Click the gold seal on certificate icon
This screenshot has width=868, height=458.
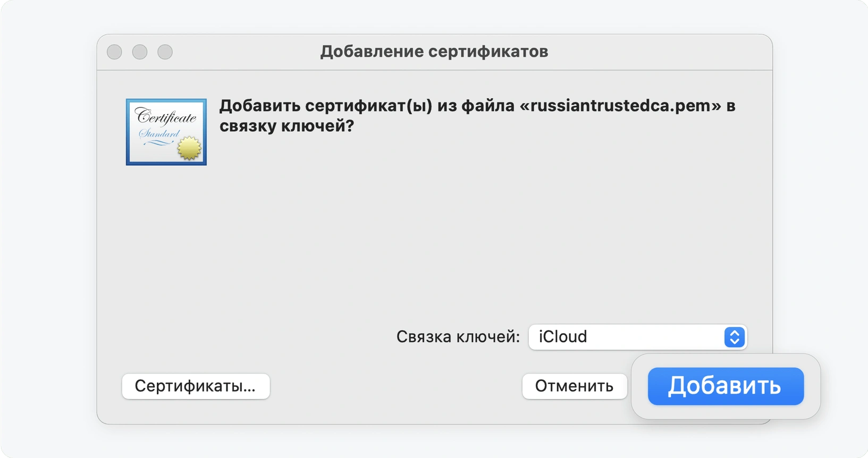pyautogui.click(x=189, y=148)
